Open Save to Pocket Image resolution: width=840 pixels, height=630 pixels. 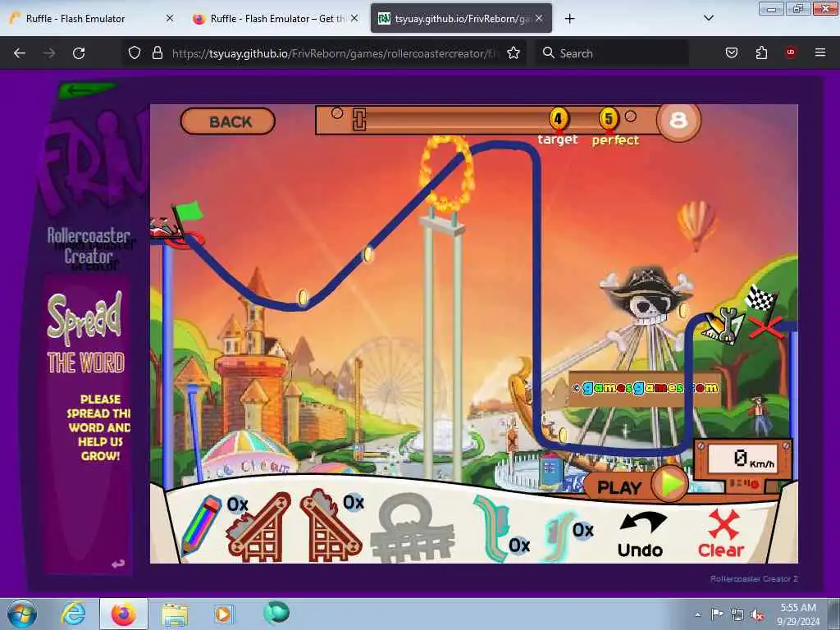[x=731, y=53]
